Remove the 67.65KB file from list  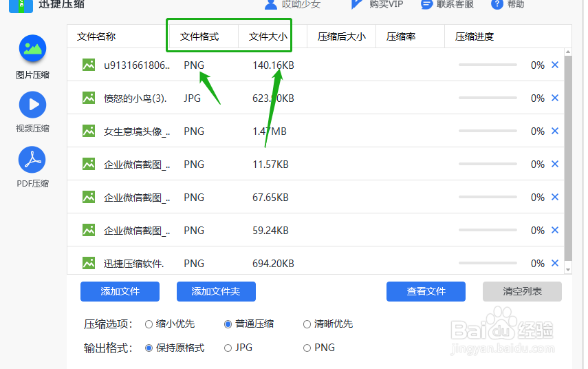[555, 197]
